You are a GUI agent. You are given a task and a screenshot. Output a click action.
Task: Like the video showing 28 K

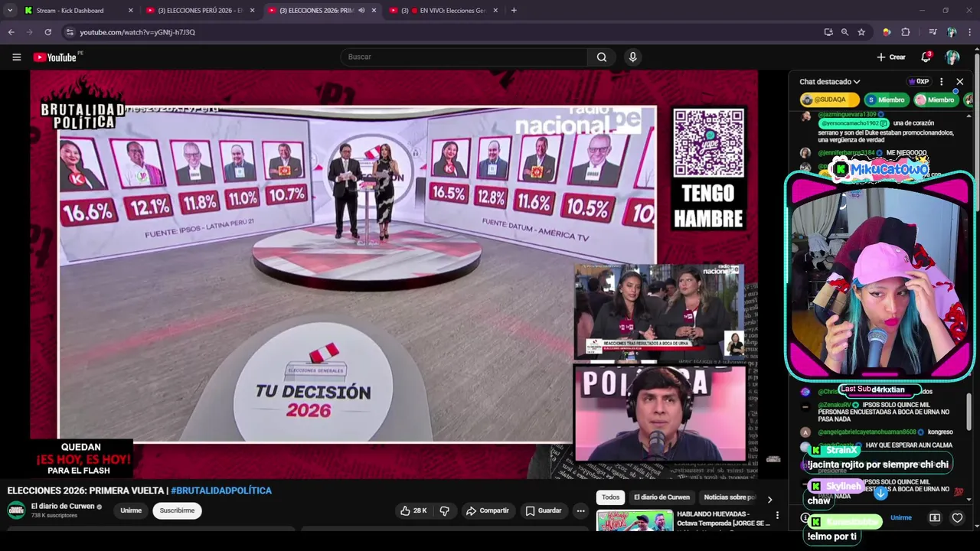(413, 510)
